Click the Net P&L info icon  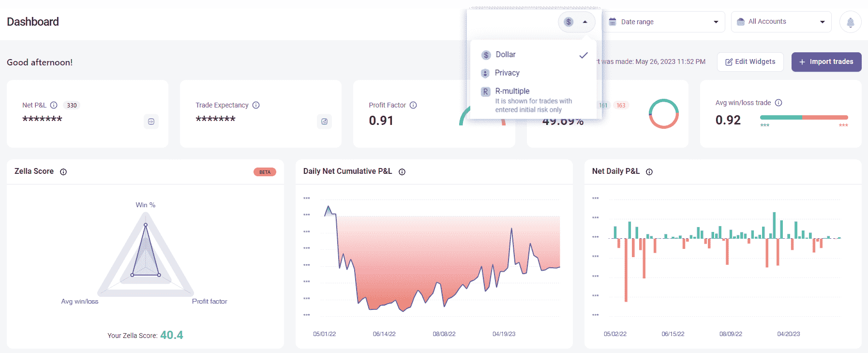click(x=54, y=105)
